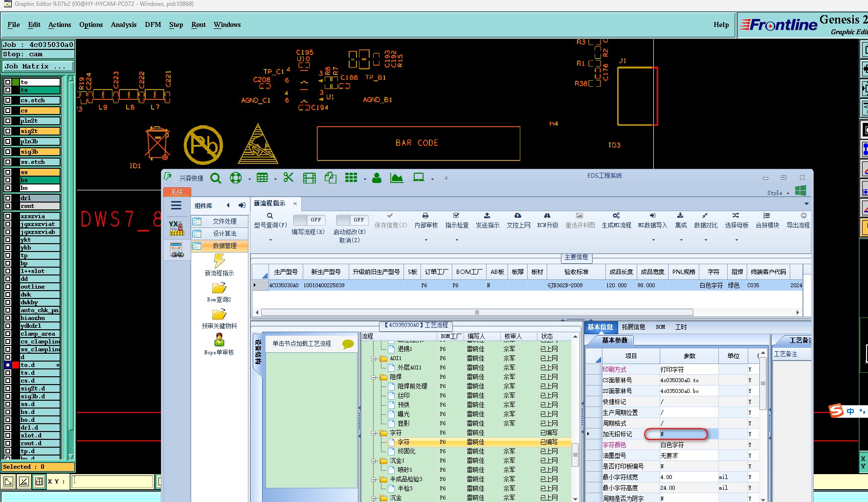The image size is (868, 502).
Task: Open the Rout menu
Action: click(x=199, y=24)
